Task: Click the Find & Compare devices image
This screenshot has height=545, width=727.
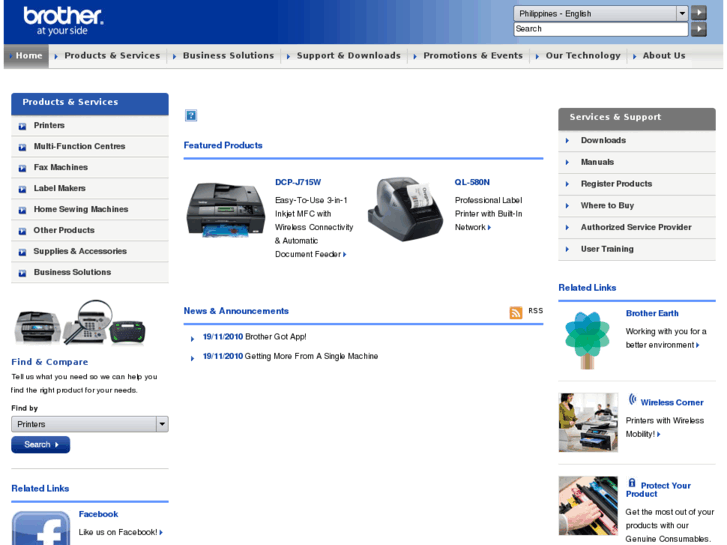Action: coord(80,323)
